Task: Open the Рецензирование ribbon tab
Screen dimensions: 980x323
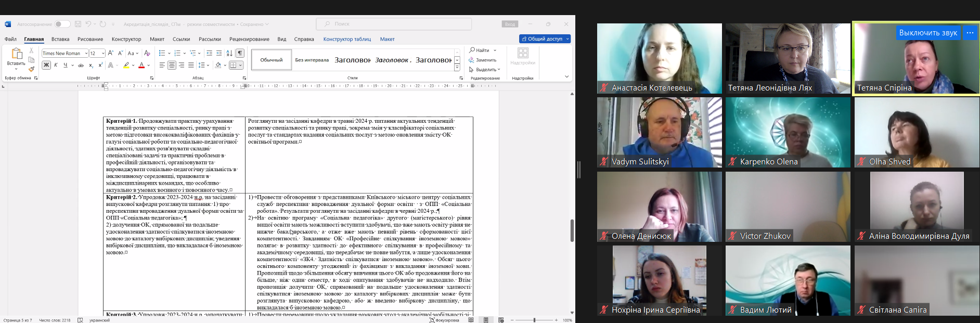Action: click(249, 39)
